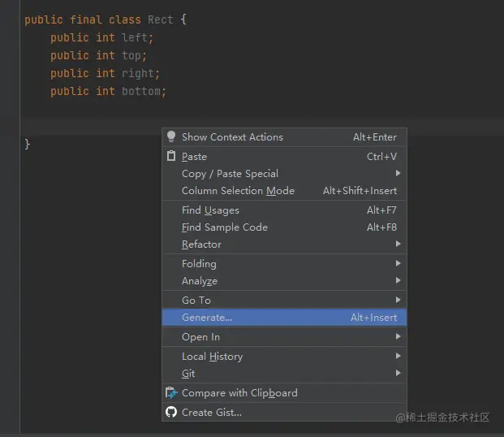This screenshot has height=437, width=504.
Task: Click the clipboard icon next to Paste
Action: tap(171, 156)
